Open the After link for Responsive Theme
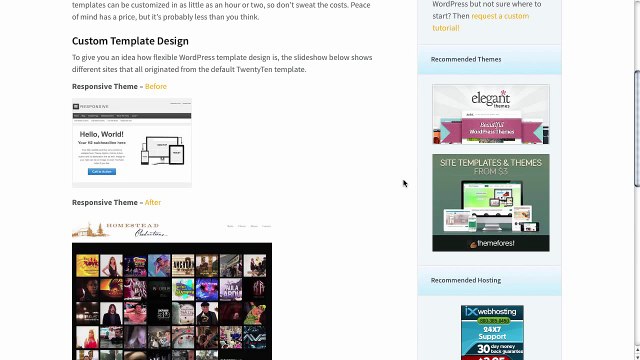Viewport: 640px width, 360px height. pos(153,202)
